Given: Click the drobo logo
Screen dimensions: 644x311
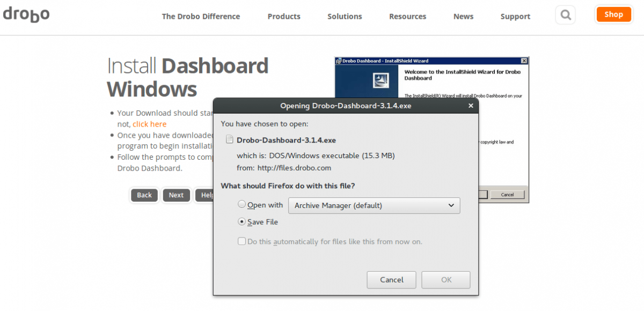Looking at the screenshot, I should click(x=26, y=15).
